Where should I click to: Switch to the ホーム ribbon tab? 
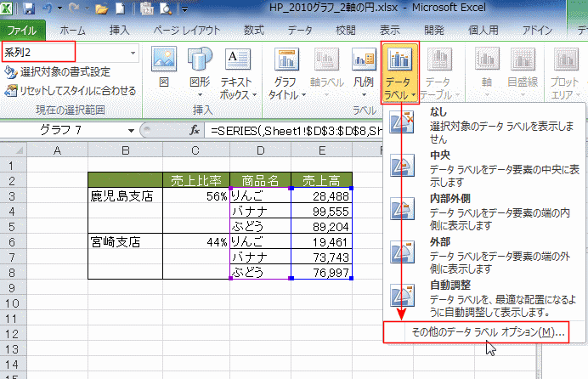pyautogui.click(x=75, y=30)
